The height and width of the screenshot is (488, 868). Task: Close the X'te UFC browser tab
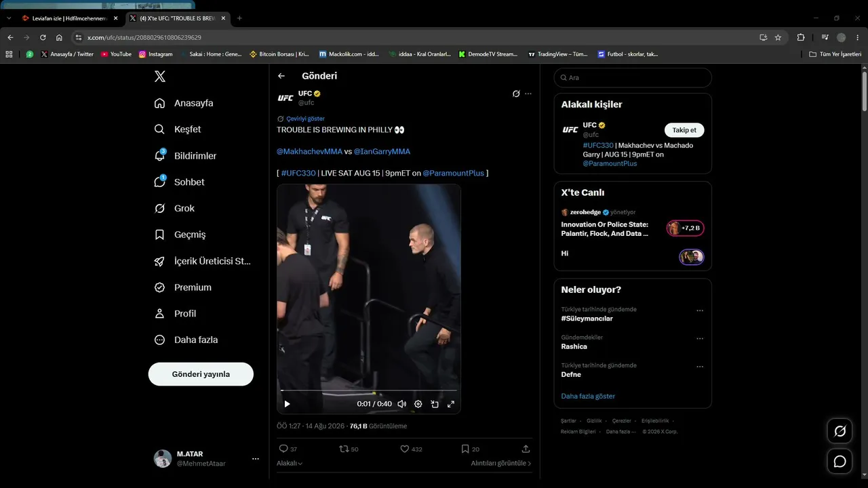tap(223, 18)
